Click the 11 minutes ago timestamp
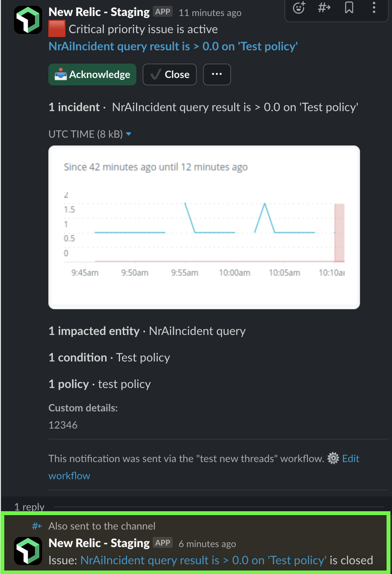 coord(210,12)
